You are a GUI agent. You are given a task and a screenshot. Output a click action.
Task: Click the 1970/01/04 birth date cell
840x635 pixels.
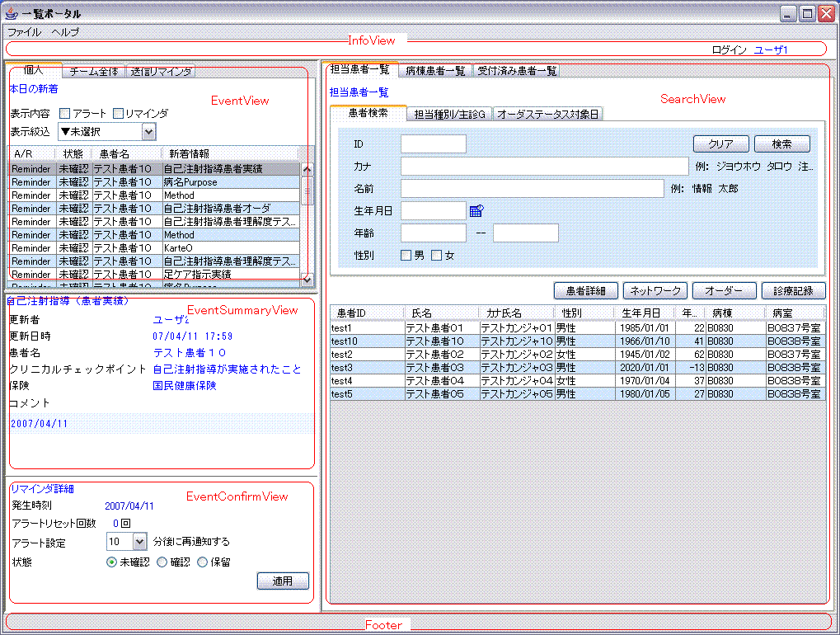point(645,380)
